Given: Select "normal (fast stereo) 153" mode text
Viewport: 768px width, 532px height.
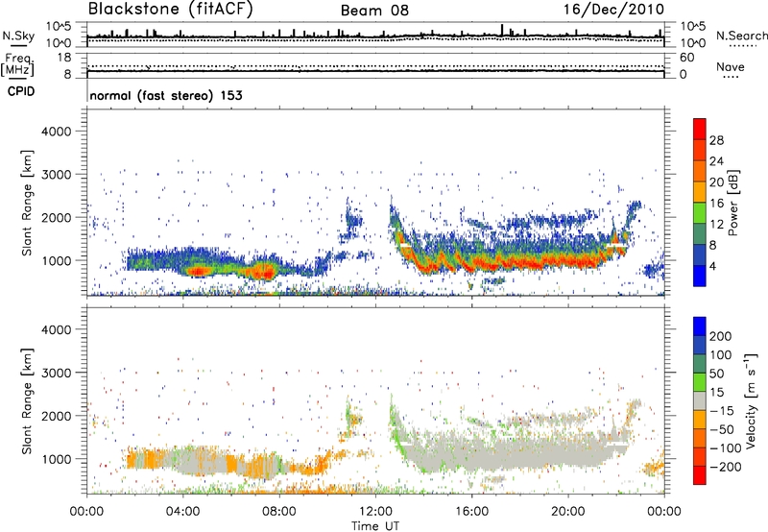Looking at the screenshot, I should click(166, 96).
